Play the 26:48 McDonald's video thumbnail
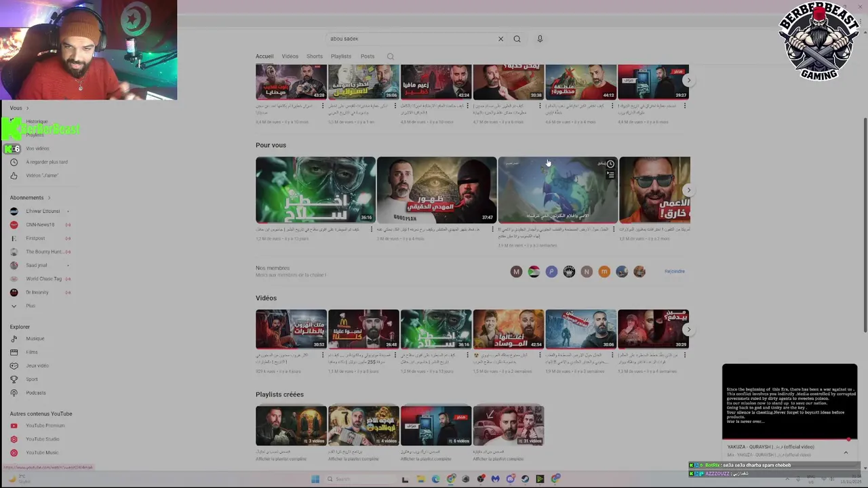The width and height of the screenshot is (868, 488). pyautogui.click(x=363, y=329)
